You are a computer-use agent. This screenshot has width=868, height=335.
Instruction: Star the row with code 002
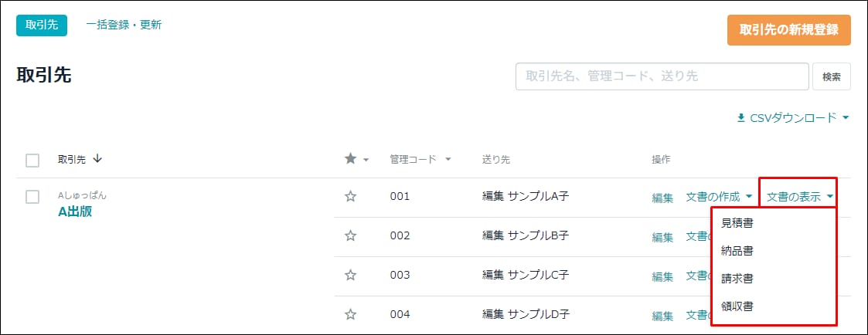(x=350, y=236)
